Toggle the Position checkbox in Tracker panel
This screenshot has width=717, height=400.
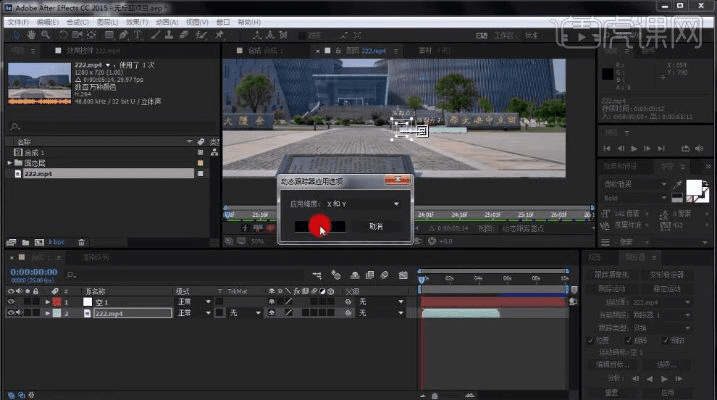589,340
